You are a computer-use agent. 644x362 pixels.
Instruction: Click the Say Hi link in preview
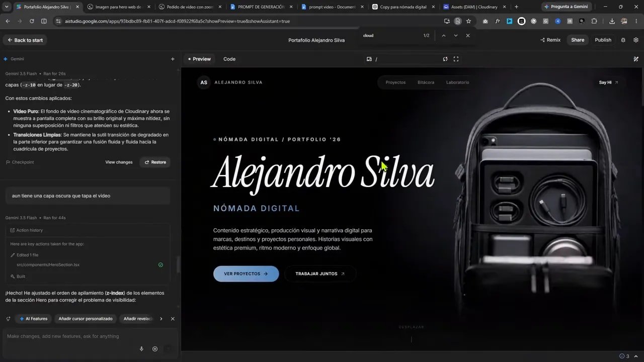pos(609,82)
